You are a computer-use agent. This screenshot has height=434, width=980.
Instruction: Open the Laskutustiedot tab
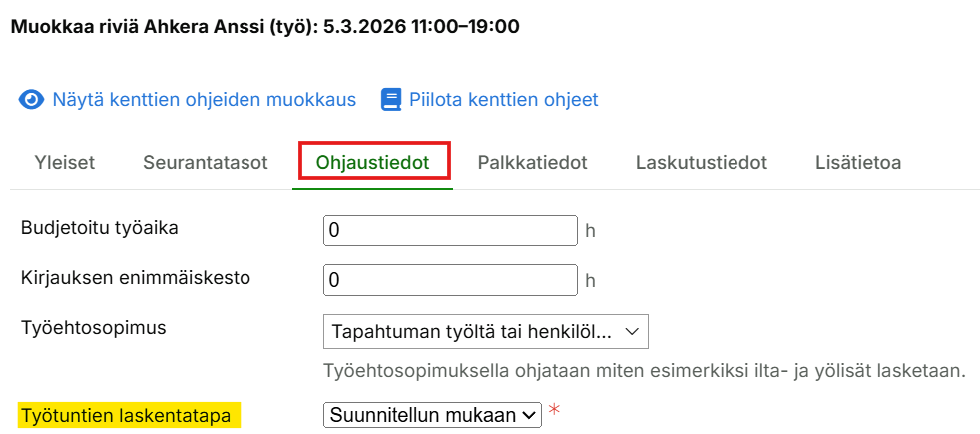pos(701,162)
